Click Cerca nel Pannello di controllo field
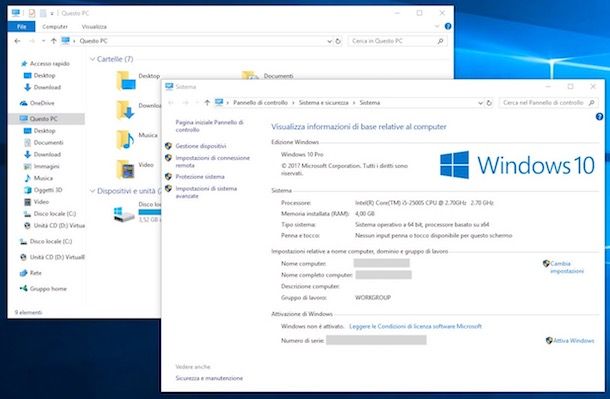 click(x=548, y=103)
